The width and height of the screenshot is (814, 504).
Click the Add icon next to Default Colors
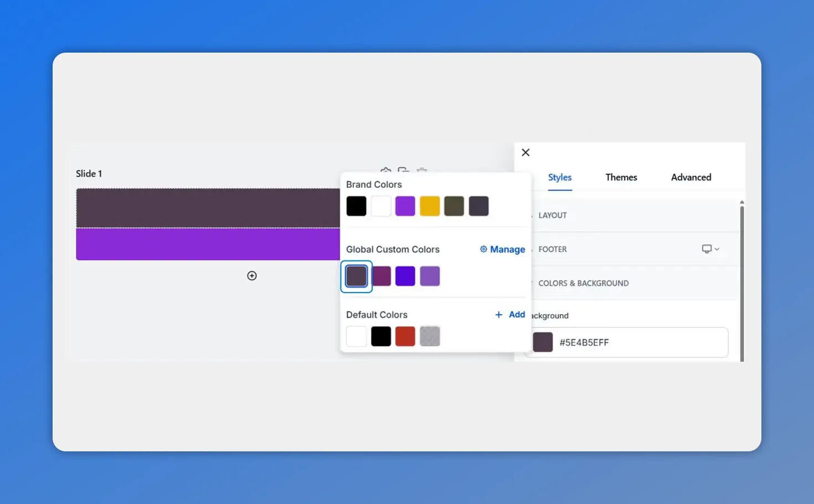[498, 314]
